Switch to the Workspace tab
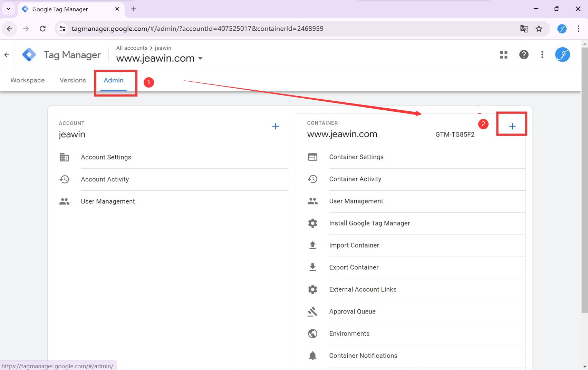This screenshot has height=370, width=588. coord(28,80)
